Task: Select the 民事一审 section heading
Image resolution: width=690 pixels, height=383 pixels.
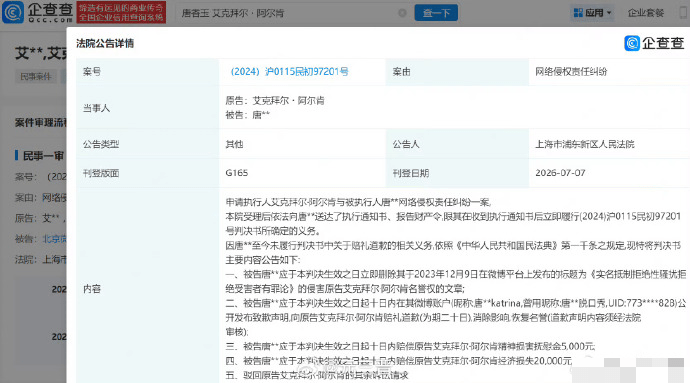Action: click(x=43, y=155)
